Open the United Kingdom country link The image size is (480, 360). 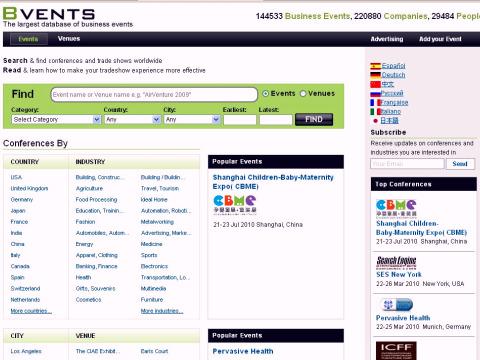coord(29,188)
